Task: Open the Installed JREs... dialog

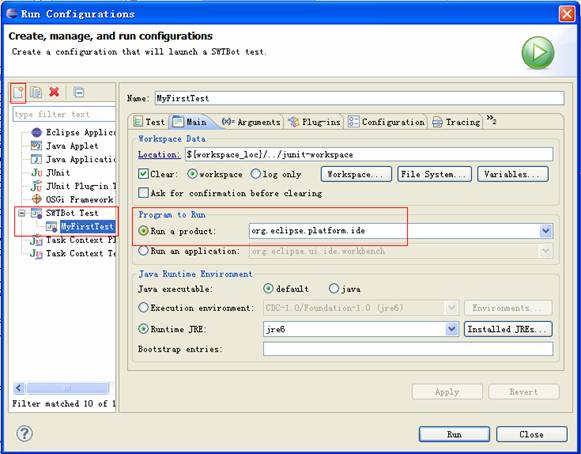Action: (x=508, y=329)
